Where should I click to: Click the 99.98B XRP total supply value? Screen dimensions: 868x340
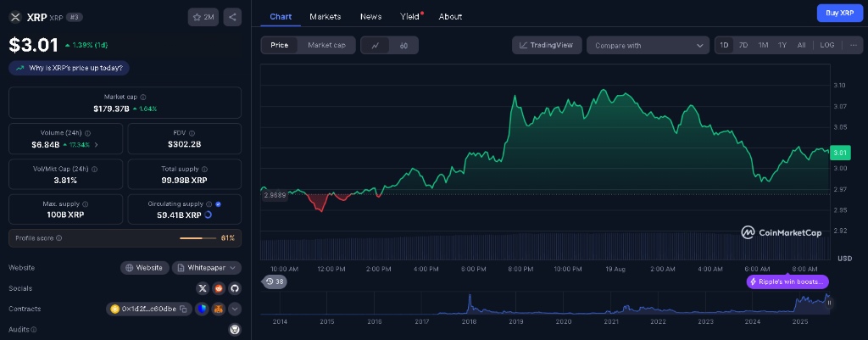coord(184,180)
